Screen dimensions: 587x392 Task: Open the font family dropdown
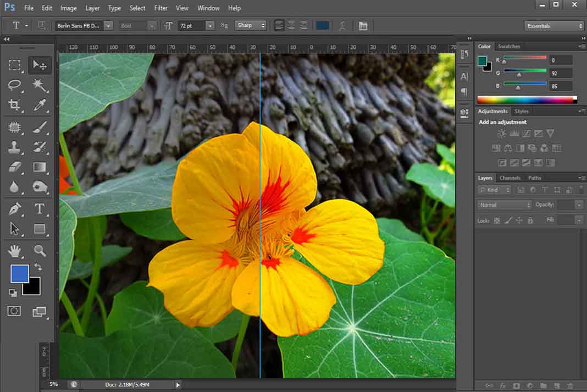[108, 25]
